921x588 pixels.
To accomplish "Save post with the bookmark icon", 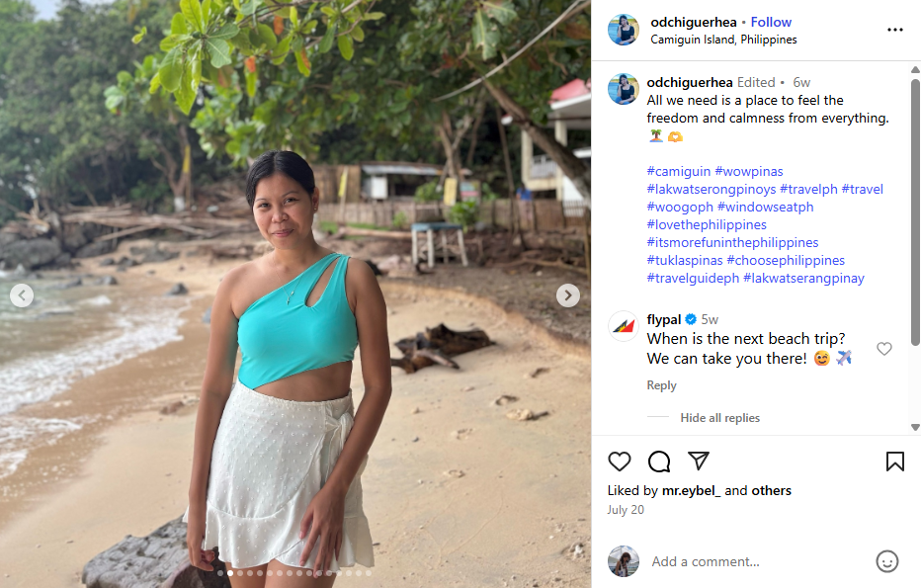I will pos(894,462).
